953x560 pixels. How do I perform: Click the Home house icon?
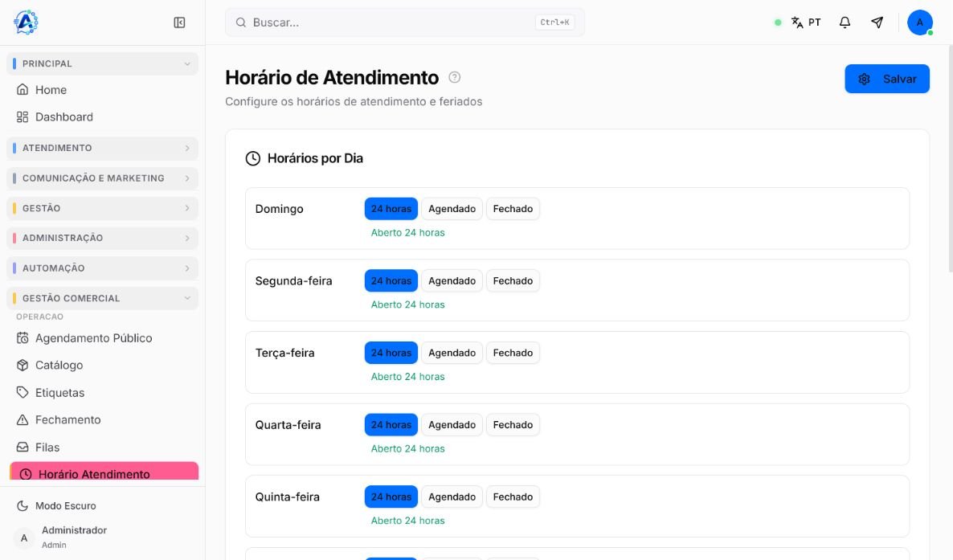(22, 89)
